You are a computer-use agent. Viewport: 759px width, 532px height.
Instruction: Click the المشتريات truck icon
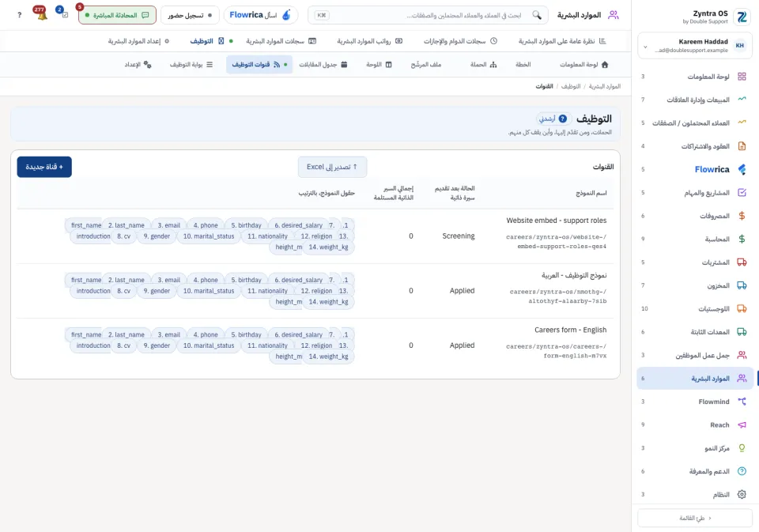742,262
